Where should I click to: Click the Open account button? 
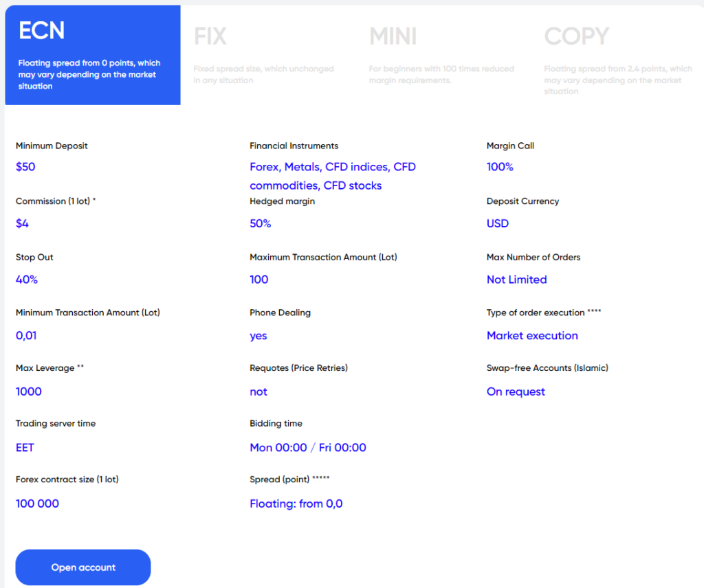pos(83,567)
